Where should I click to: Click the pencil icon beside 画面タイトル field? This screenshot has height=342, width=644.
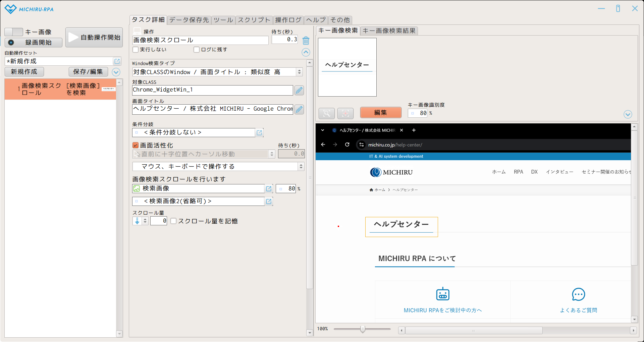(x=299, y=109)
